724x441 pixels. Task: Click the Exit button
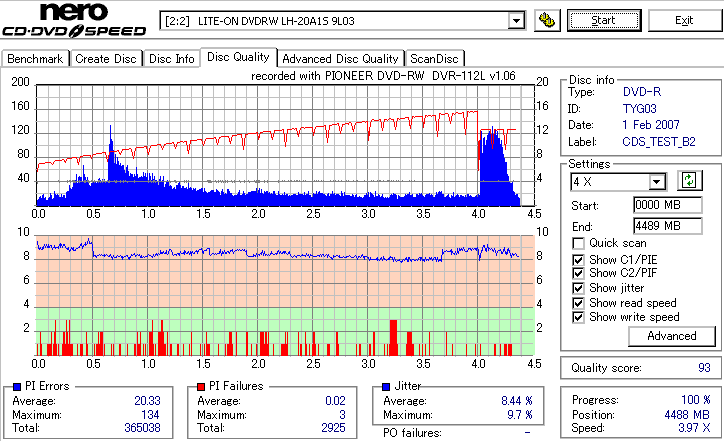pos(684,20)
